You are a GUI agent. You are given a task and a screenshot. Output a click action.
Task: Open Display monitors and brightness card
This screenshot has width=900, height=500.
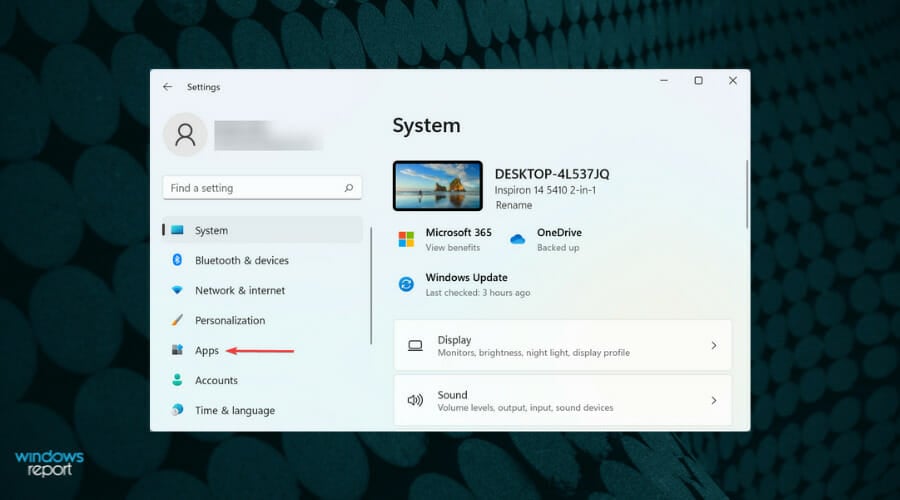coord(562,345)
